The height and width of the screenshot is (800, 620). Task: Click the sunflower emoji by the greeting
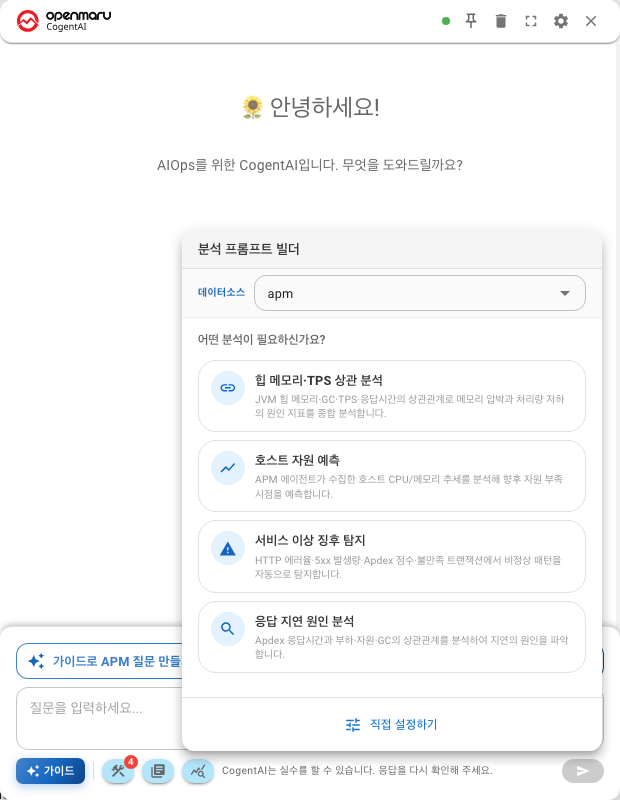[253, 107]
